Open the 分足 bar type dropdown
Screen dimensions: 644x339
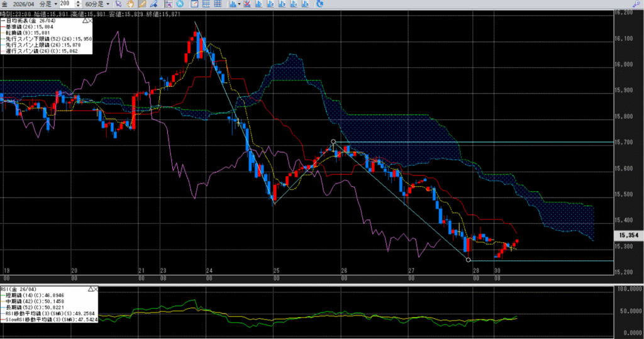(48, 4)
